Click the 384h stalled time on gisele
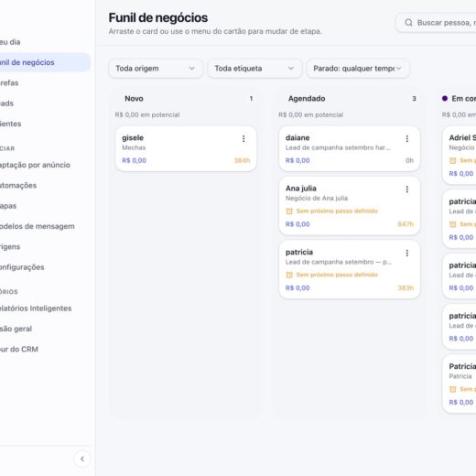Viewport: 476px width, 476px height. (242, 160)
